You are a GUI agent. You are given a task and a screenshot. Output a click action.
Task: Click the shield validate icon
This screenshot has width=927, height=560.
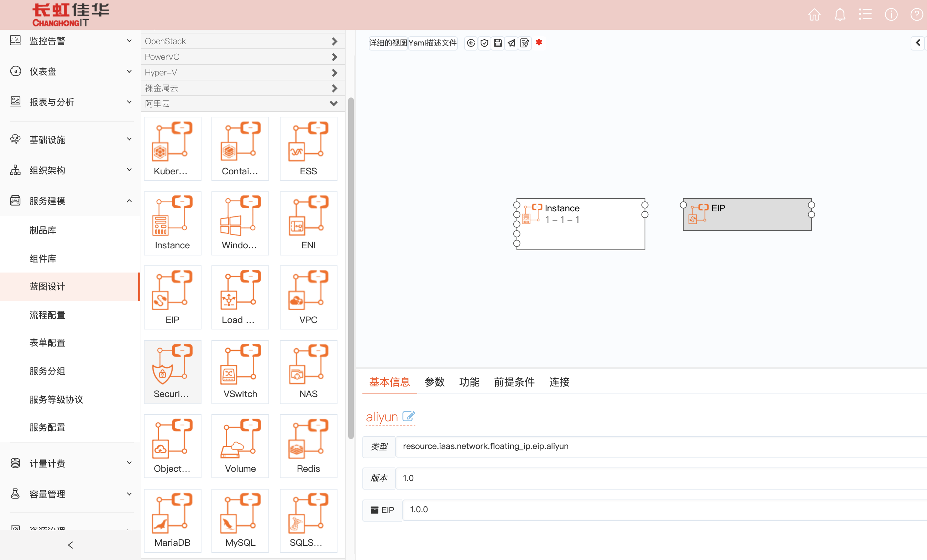(484, 43)
